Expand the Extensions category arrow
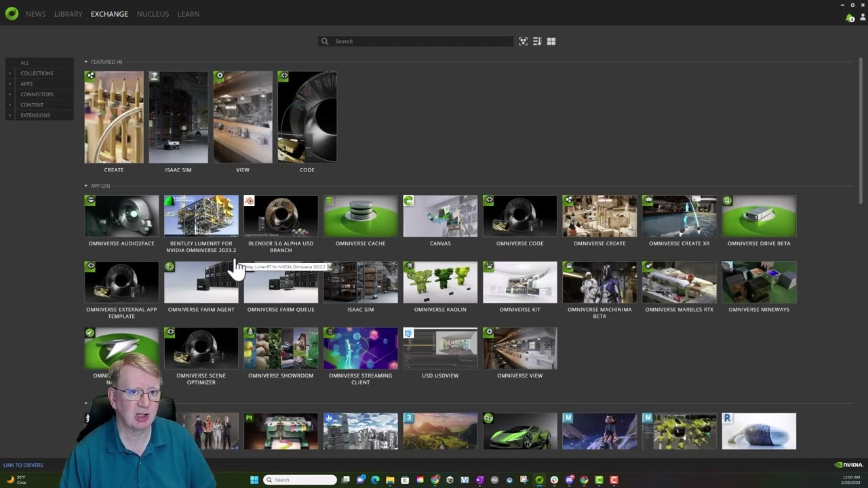 pyautogui.click(x=9, y=115)
